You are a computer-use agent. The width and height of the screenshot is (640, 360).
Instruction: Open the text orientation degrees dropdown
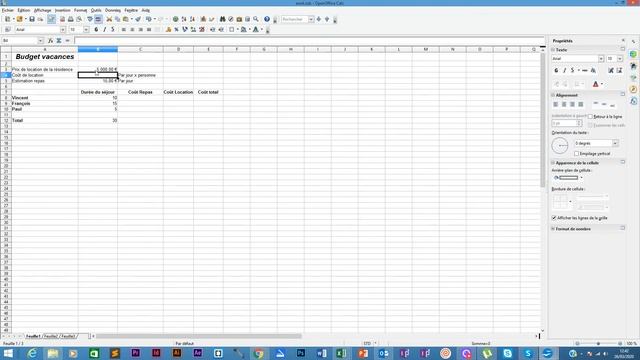click(x=615, y=143)
